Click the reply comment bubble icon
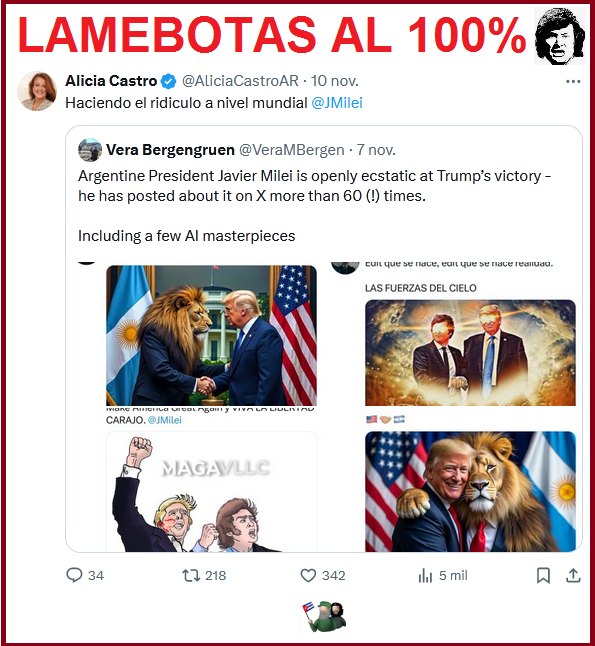Viewport: 595px width, 646px height. (74, 575)
